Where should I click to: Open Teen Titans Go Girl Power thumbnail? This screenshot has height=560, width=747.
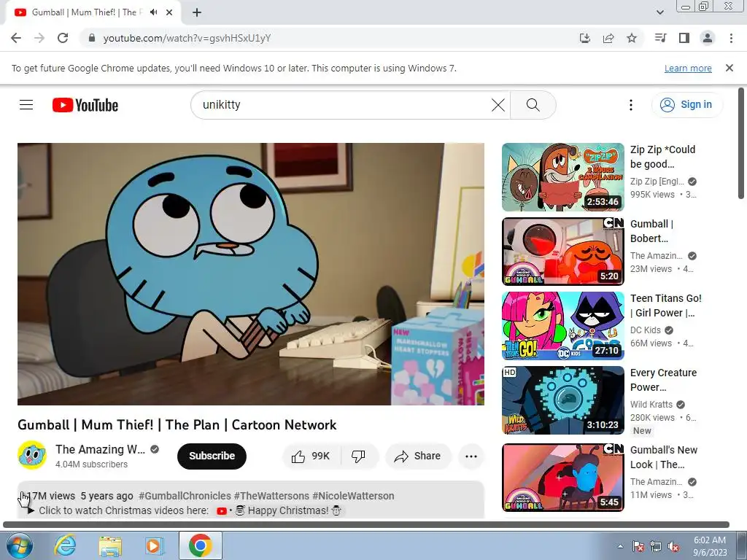pyautogui.click(x=562, y=326)
